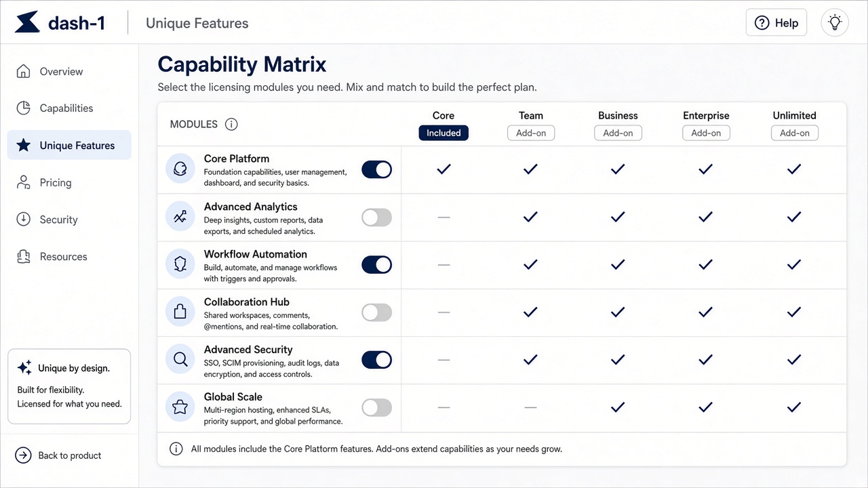The width and height of the screenshot is (868, 488).
Task: Click the Capabilities pie chart icon
Action: point(23,108)
